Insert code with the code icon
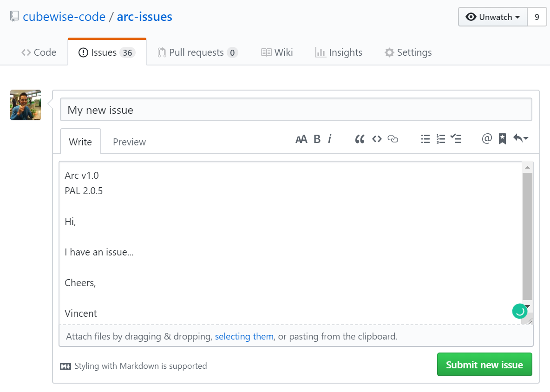Image resolution: width=550 pixels, height=392 pixels. 377,139
